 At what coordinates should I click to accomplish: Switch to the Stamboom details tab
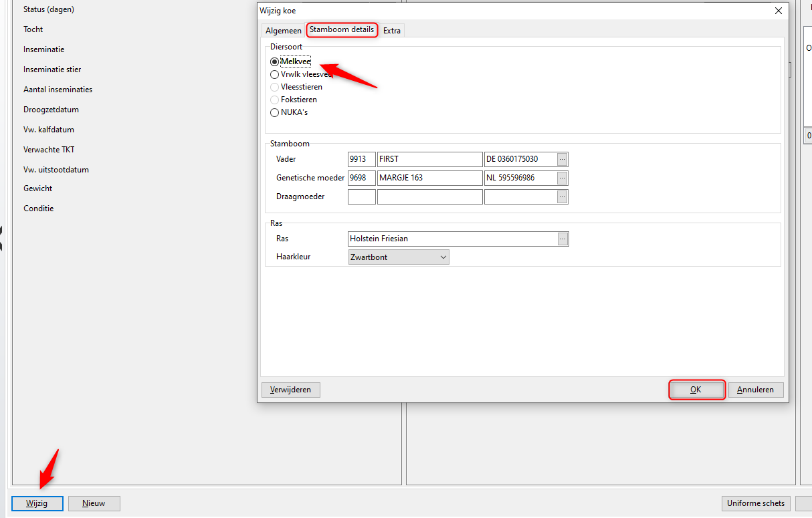pos(342,29)
